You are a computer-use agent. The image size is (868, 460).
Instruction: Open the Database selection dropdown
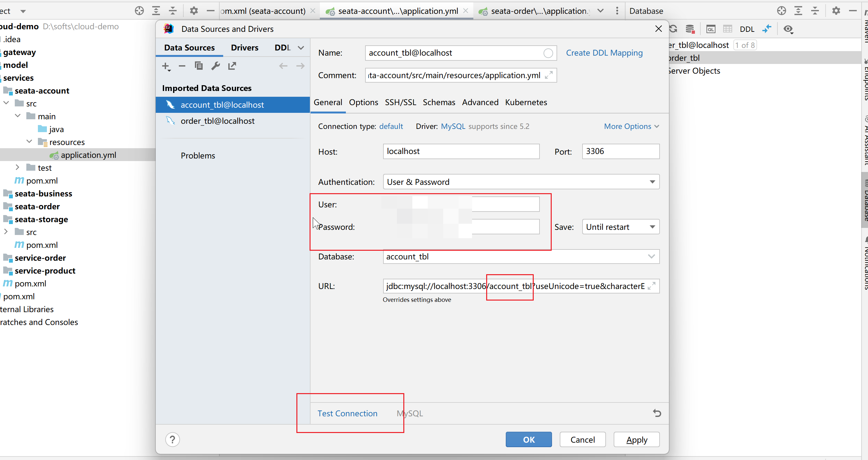pyautogui.click(x=651, y=257)
